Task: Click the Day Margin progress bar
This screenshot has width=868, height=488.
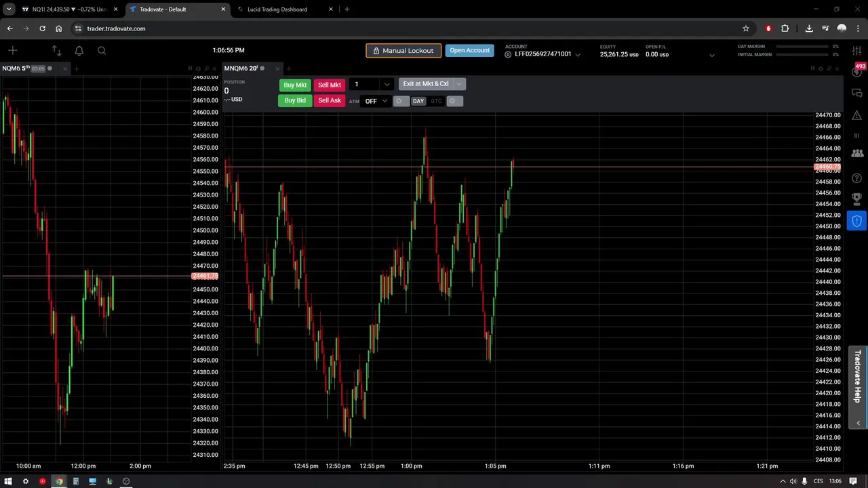Action: [803, 47]
